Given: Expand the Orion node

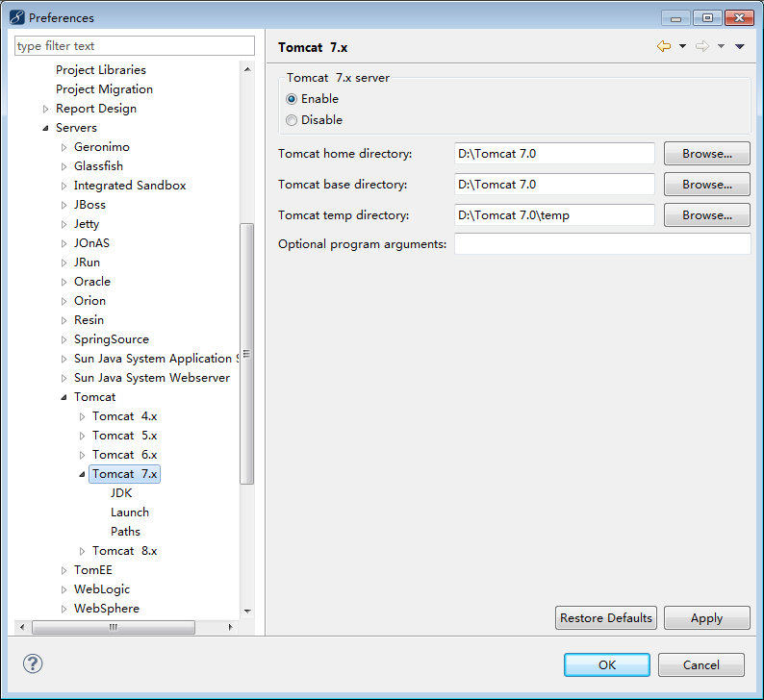Looking at the screenshot, I should point(64,301).
